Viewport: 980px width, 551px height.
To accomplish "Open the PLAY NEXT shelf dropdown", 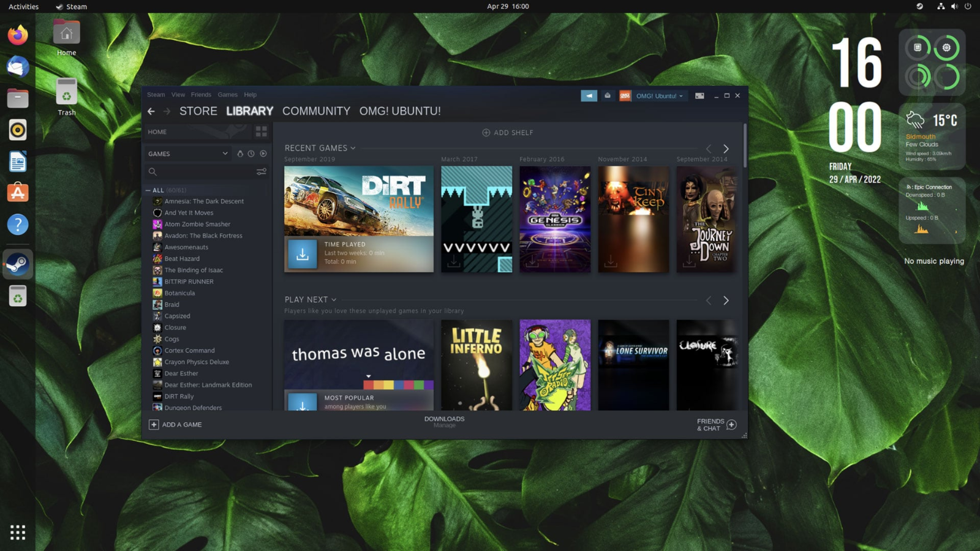I will pos(334,300).
